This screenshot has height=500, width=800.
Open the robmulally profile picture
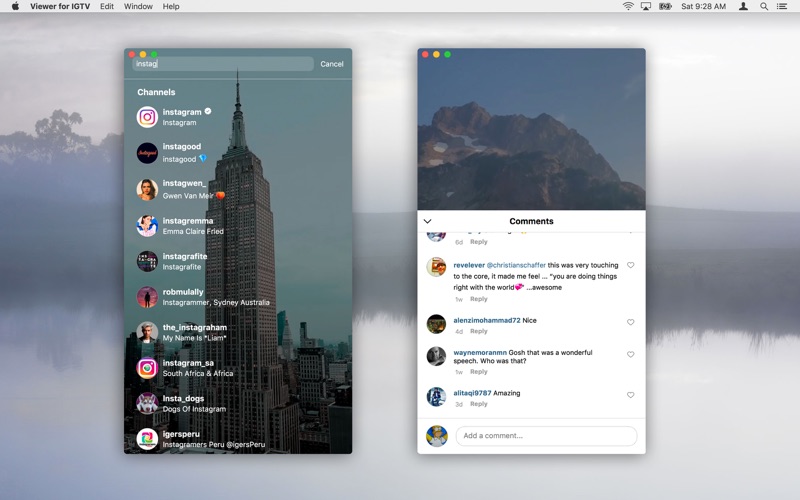pos(147,297)
